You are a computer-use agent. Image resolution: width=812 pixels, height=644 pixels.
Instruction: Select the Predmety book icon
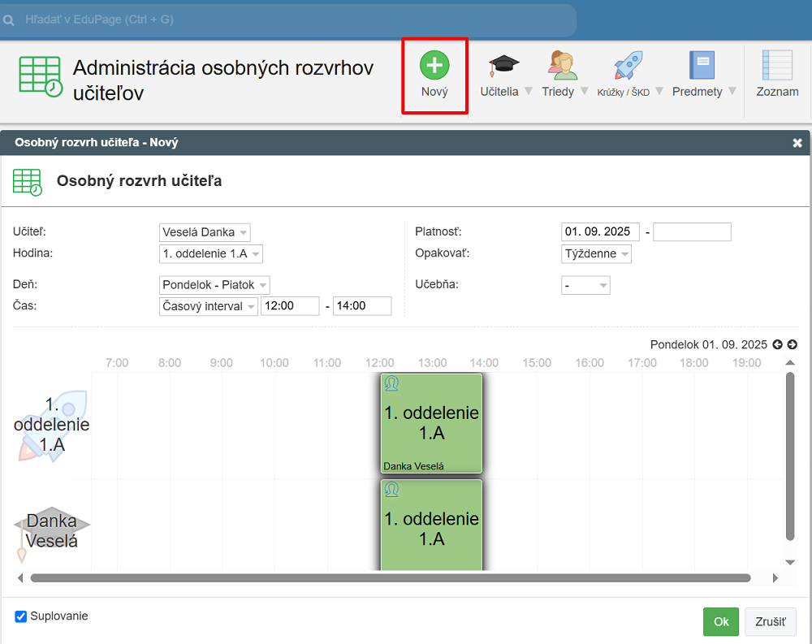coord(701,65)
